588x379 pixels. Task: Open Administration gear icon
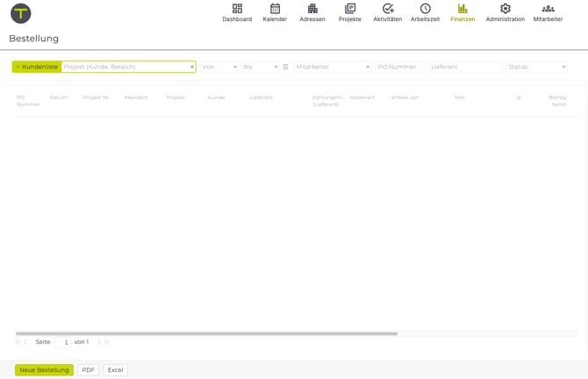505,9
